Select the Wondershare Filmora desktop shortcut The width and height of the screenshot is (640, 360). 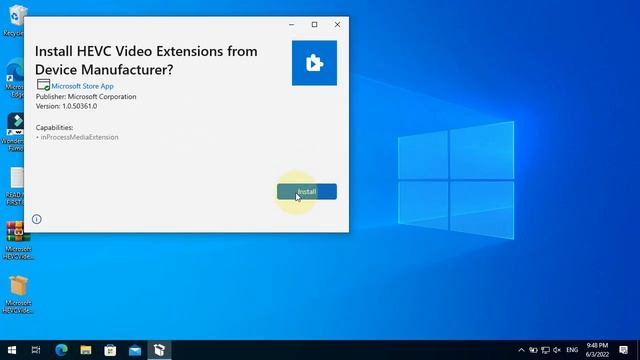pos(14,132)
